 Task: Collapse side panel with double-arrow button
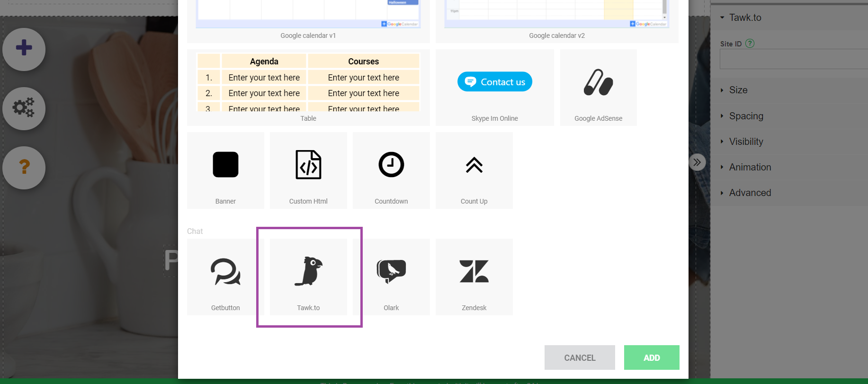(x=697, y=162)
